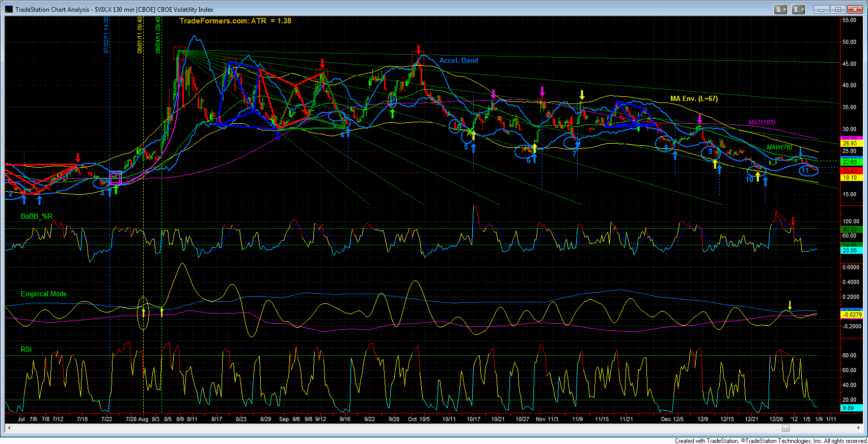The image size is (868, 444).
Task: Click the 'Empirical Mode' indicator label
Action: 44,294
